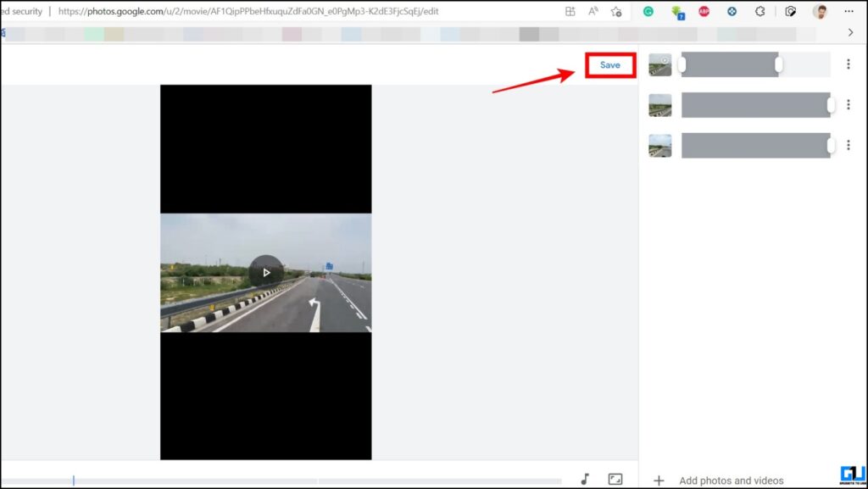Click Add photos and videos

click(731, 481)
